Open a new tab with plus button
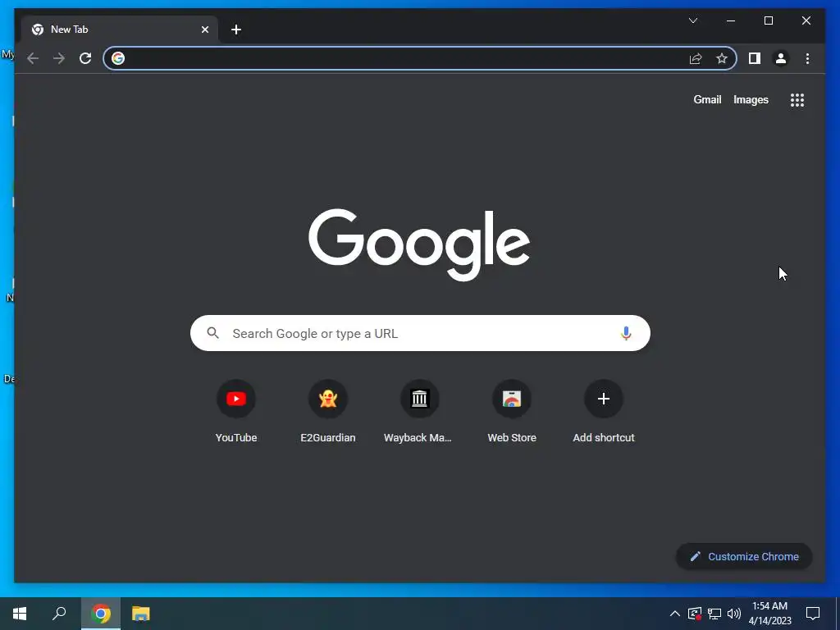The height and width of the screenshot is (630, 840). point(236,30)
